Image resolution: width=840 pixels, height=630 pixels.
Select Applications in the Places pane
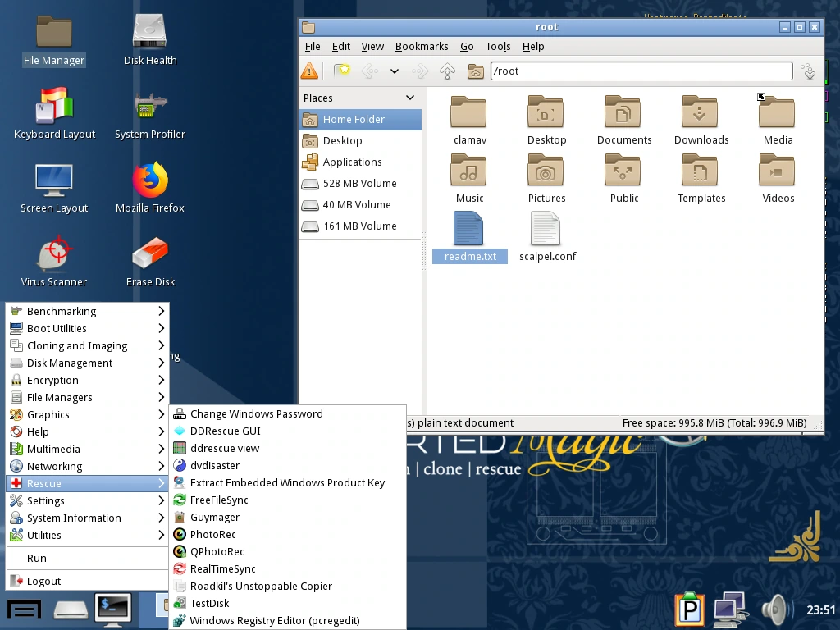click(x=360, y=162)
